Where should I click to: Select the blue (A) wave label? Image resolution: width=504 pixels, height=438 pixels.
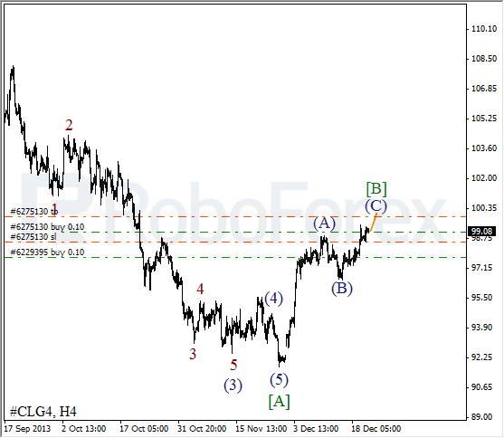coord(324,223)
